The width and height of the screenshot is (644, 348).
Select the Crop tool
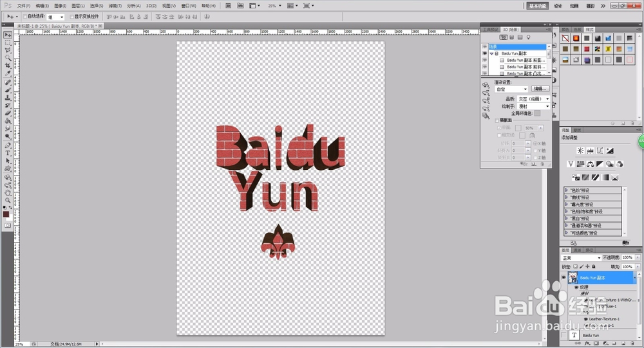click(7, 66)
